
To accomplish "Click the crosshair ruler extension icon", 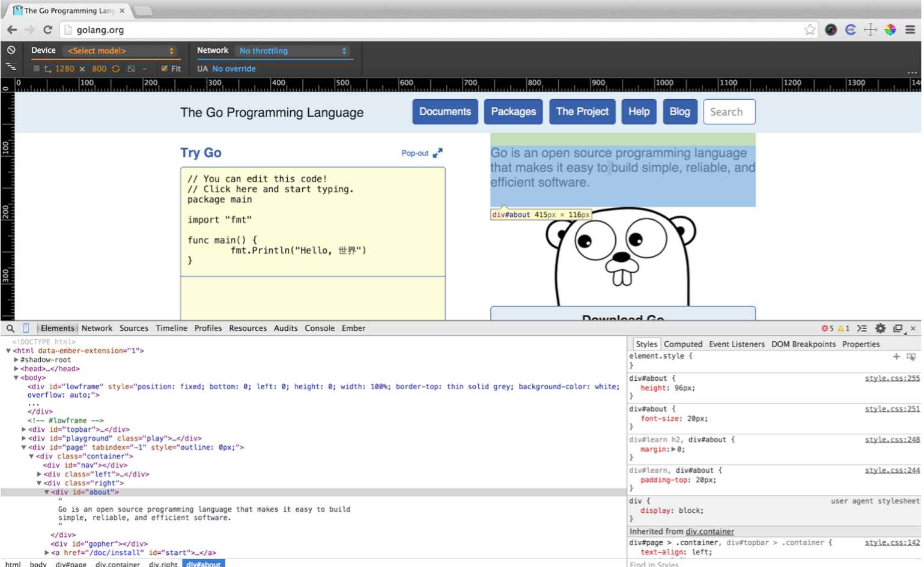I will point(871,29).
